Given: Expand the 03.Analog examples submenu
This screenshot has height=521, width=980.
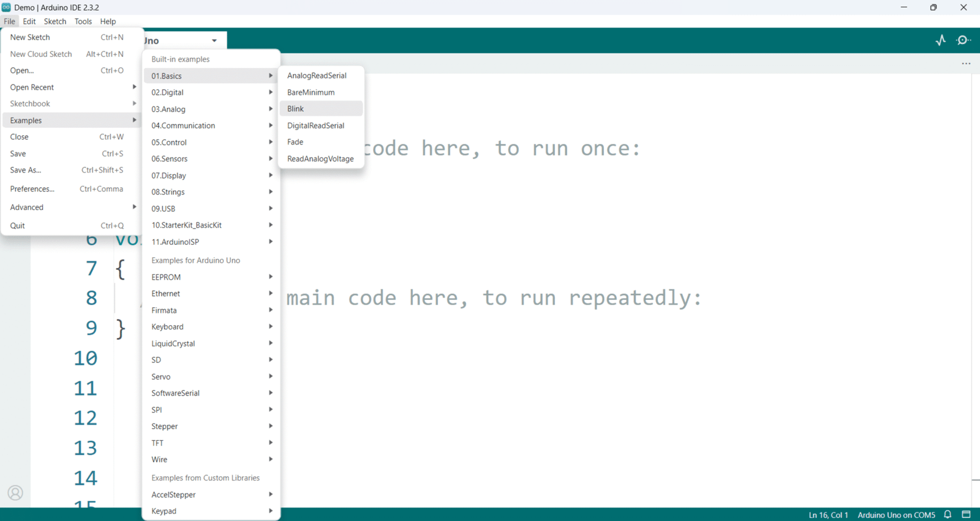Looking at the screenshot, I should [211, 109].
